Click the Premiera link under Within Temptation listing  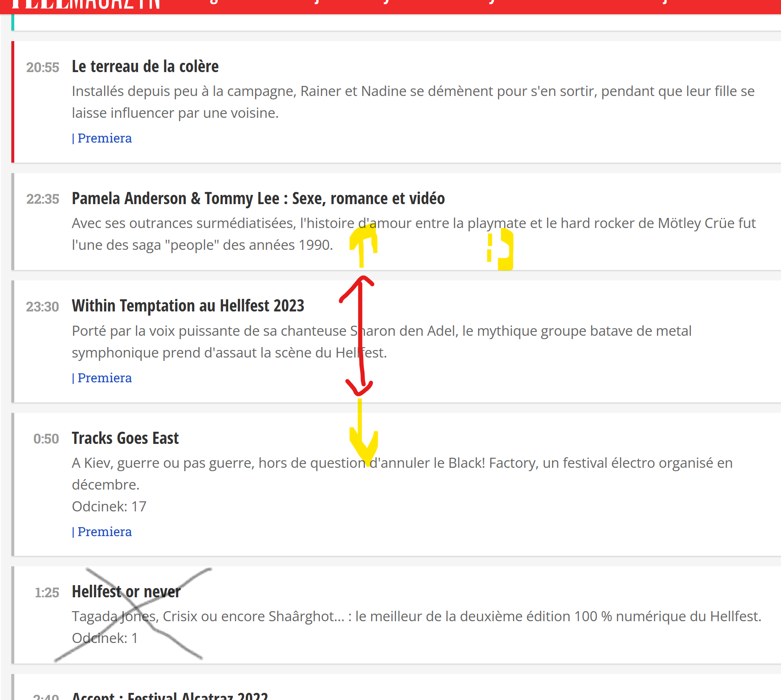104,378
